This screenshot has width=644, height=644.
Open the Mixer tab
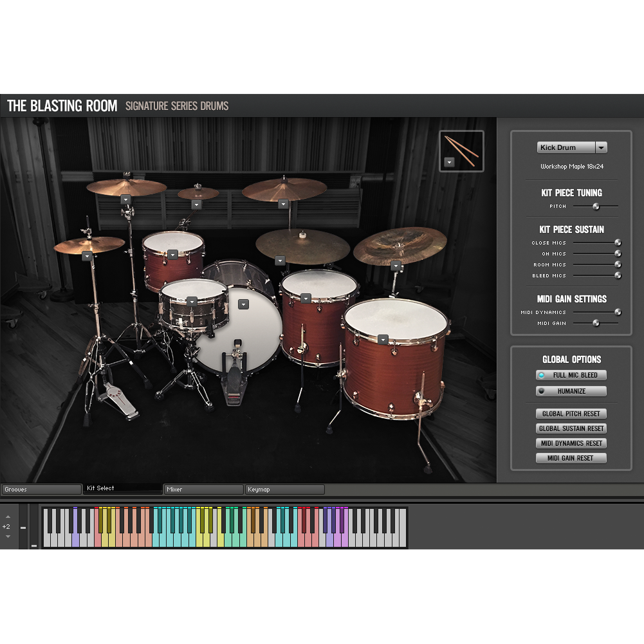(203, 490)
